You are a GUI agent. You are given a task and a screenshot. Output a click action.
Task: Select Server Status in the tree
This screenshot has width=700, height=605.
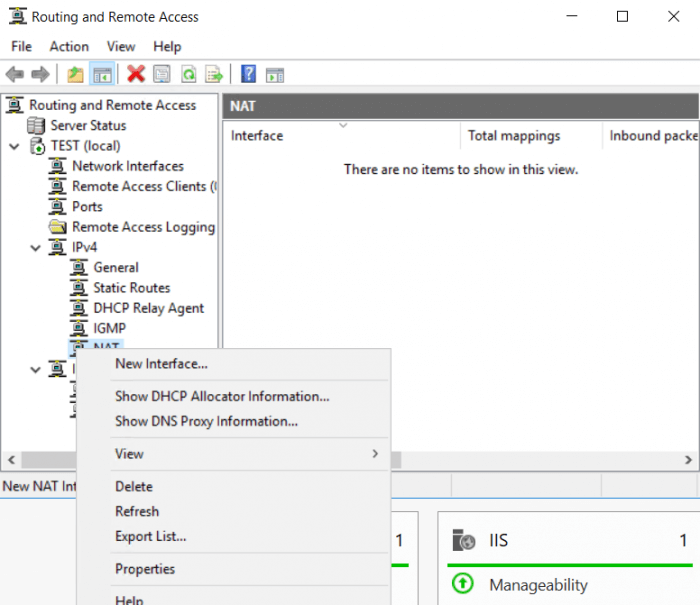pos(88,126)
